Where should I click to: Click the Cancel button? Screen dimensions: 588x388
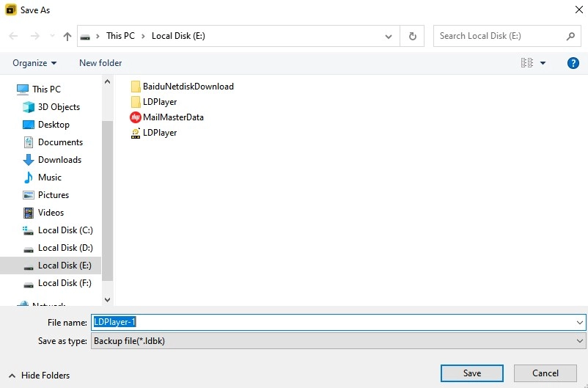pyautogui.click(x=545, y=373)
